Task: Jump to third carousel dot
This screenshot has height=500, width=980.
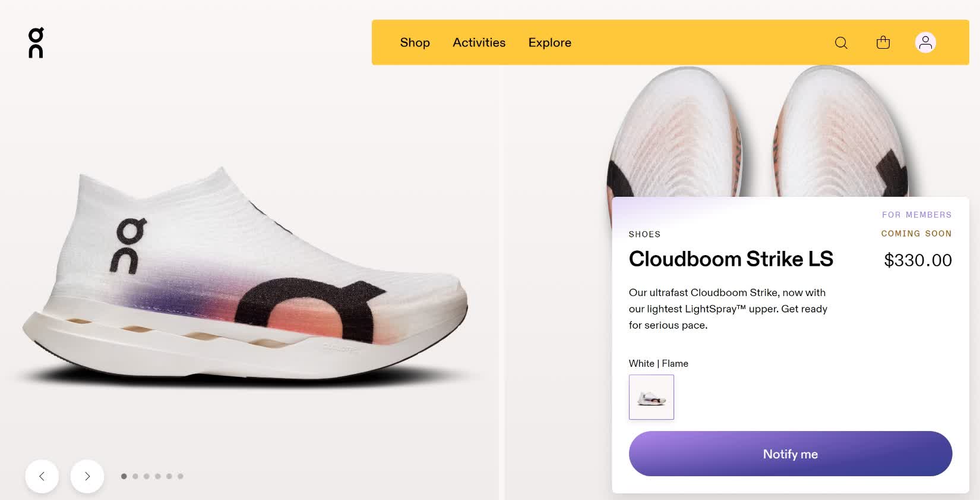Action: [x=147, y=476]
